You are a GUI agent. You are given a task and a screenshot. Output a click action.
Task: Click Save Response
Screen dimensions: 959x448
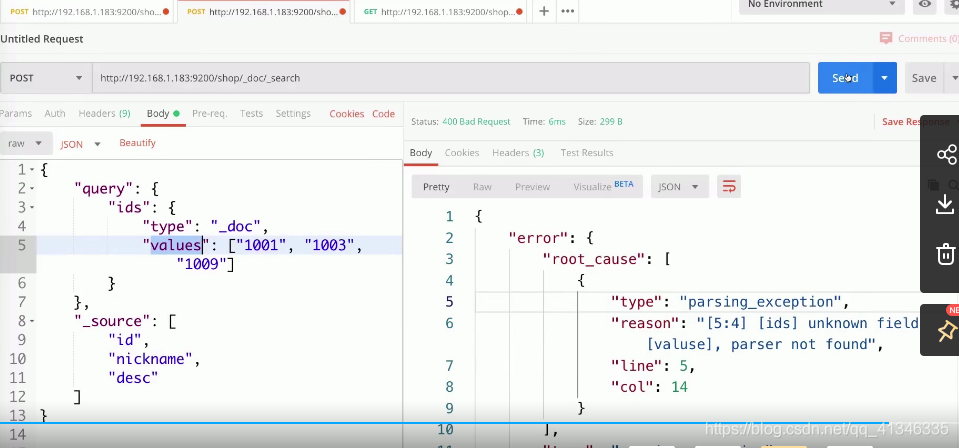point(915,122)
